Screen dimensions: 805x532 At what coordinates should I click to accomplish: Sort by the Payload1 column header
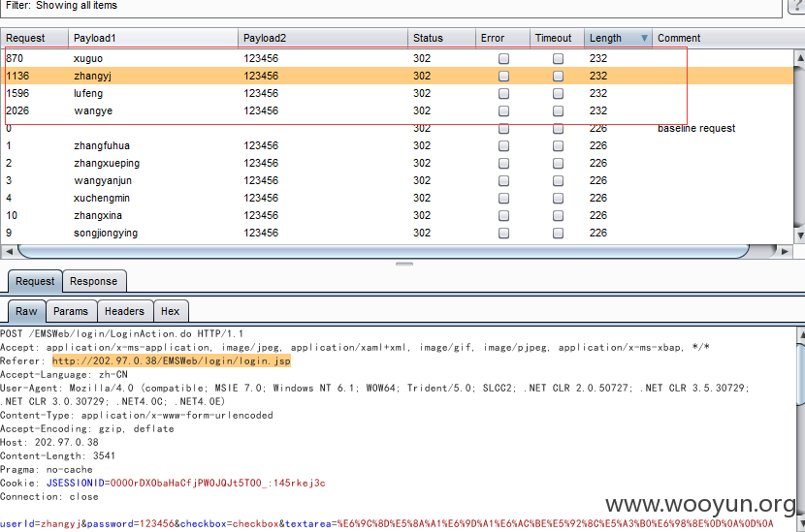click(153, 38)
